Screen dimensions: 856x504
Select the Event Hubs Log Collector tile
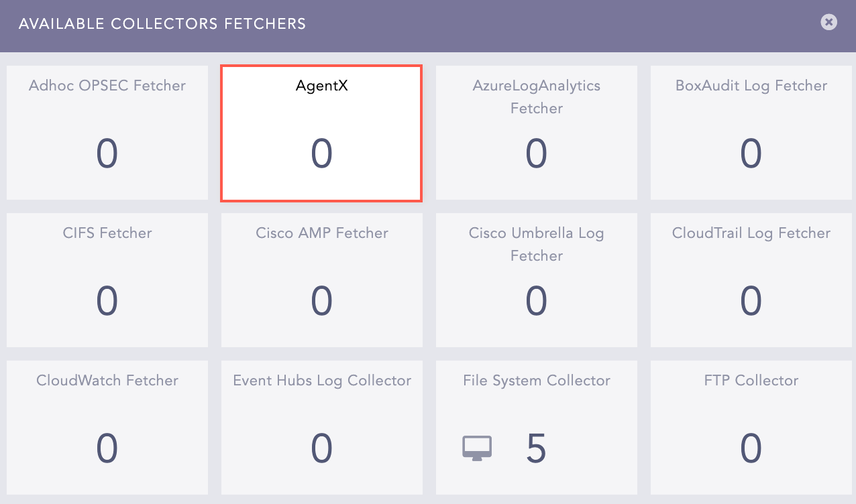(x=321, y=428)
